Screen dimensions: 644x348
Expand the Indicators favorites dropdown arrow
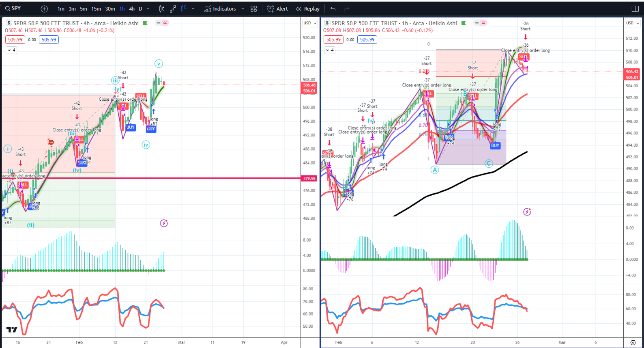point(243,9)
